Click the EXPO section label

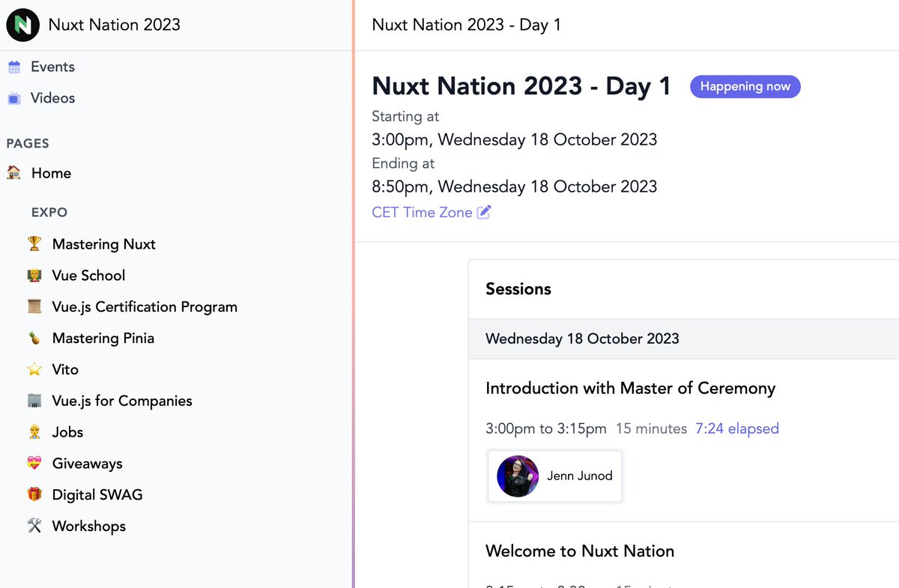point(49,212)
